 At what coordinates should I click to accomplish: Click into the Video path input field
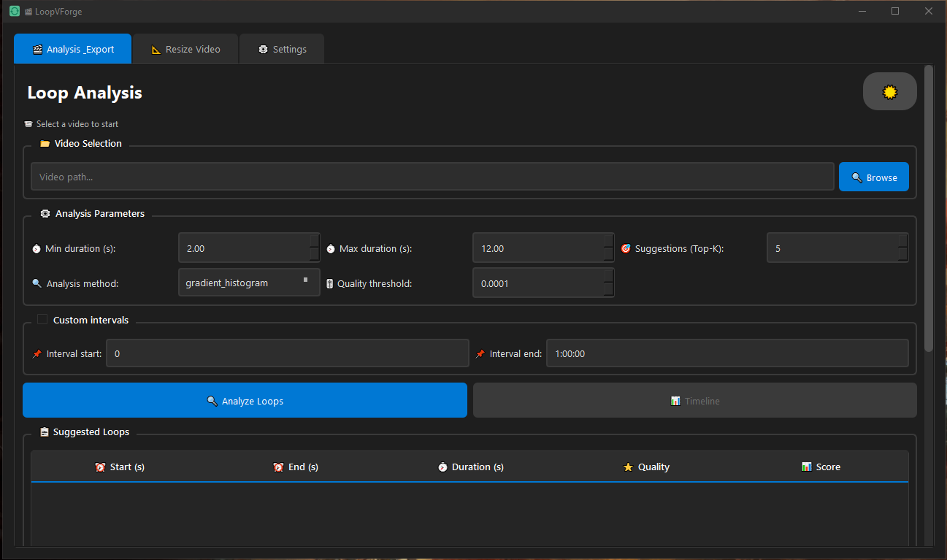[432, 177]
